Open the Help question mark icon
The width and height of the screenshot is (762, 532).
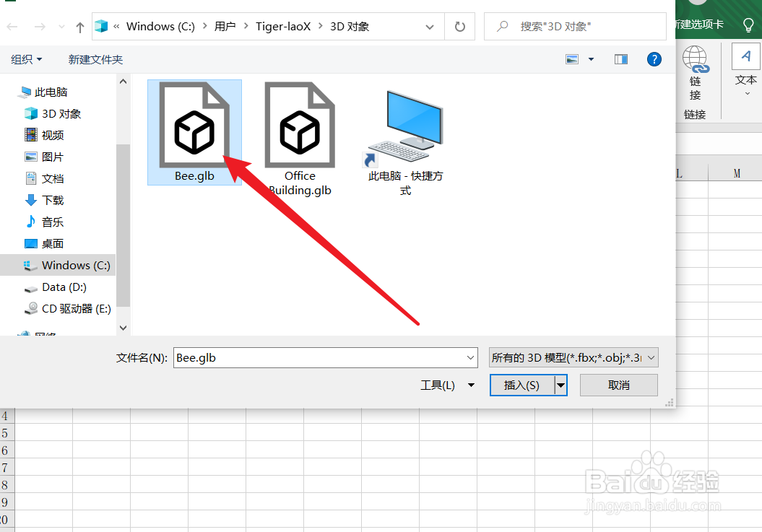[654, 59]
